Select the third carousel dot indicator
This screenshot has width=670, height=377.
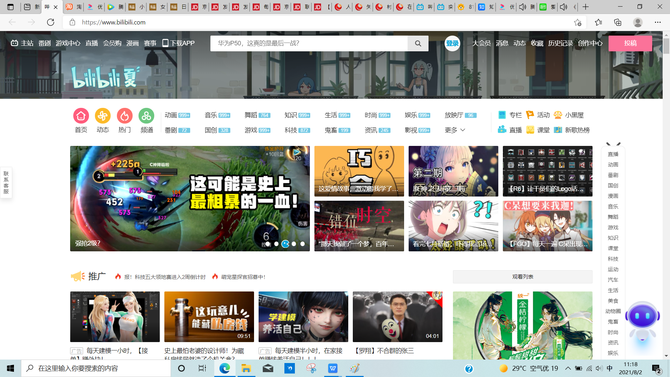[x=285, y=244]
